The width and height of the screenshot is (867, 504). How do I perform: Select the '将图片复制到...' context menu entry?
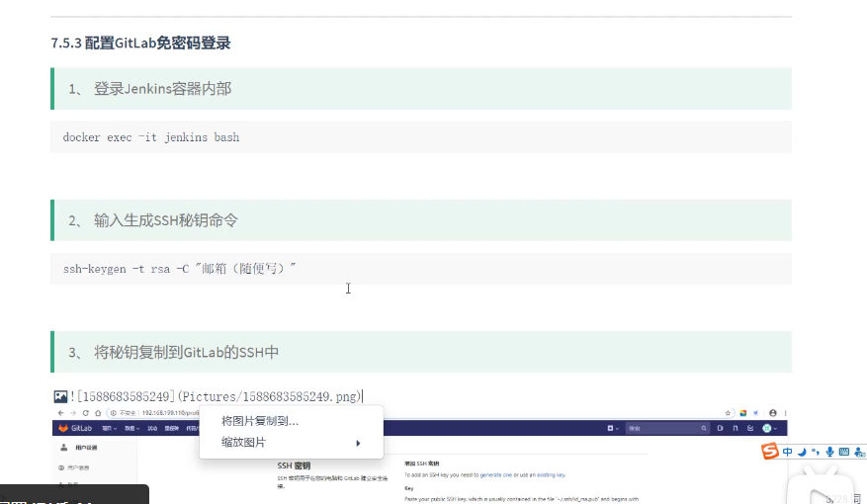(x=260, y=421)
